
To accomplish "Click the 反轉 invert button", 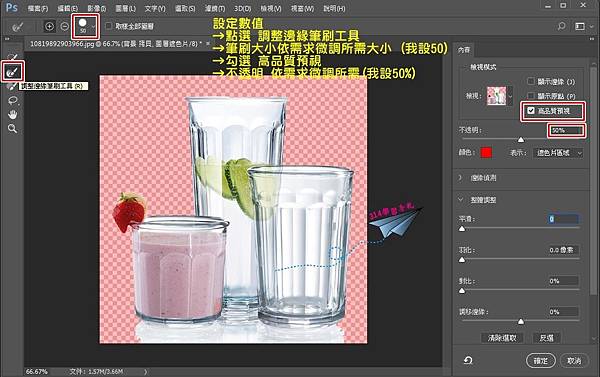I will 546,338.
